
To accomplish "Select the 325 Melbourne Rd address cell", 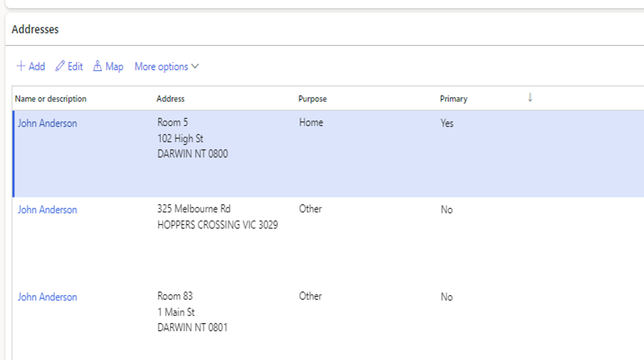I will pyautogui.click(x=200, y=210).
